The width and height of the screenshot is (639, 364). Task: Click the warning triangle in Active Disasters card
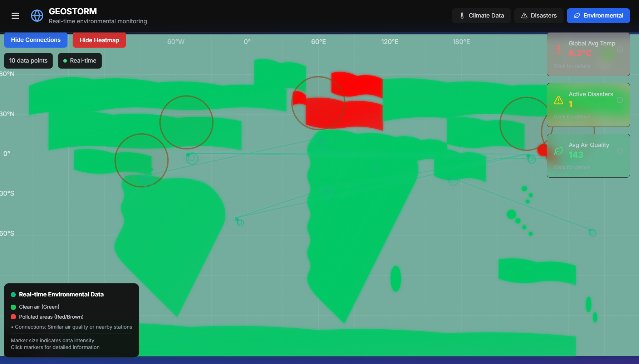coord(559,100)
